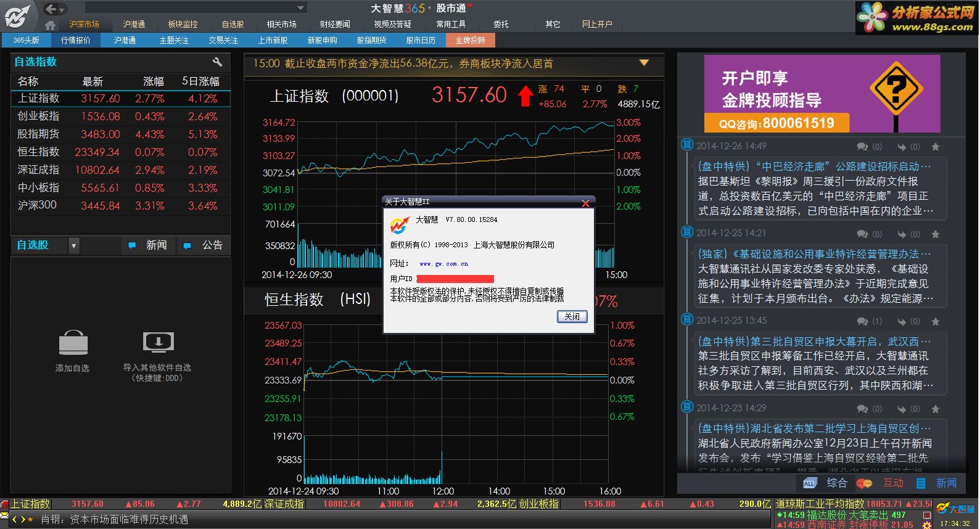Screen dimensions: 980x529
Task: Click the 大智慧 logo at top-left
Action: [17, 16]
